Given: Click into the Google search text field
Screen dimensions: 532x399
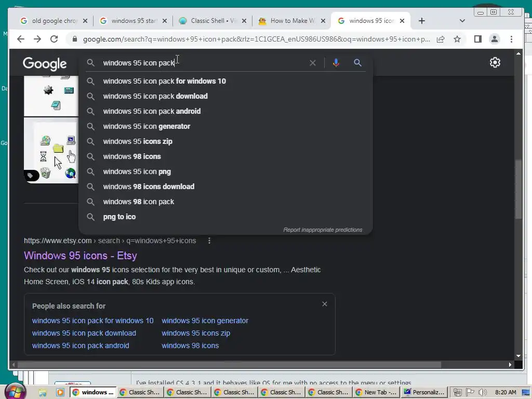Looking at the screenshot, I should [x=204, y=63].
